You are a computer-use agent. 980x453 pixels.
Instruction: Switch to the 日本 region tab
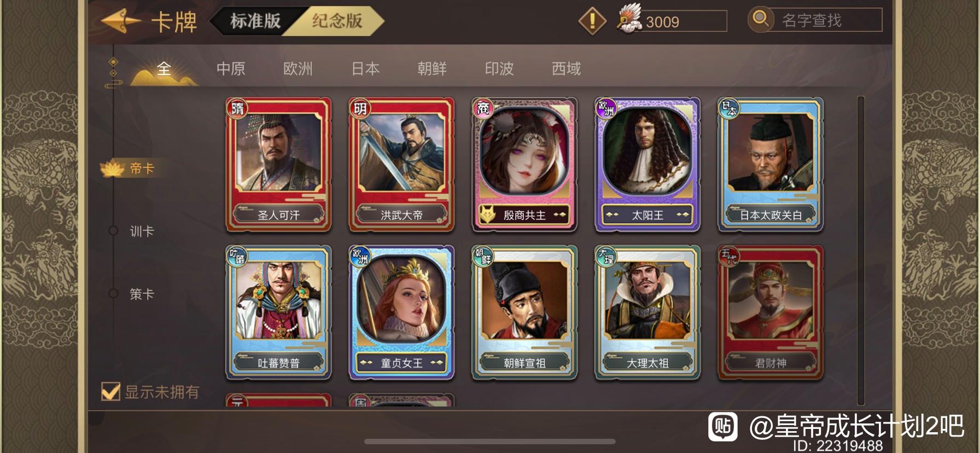pyautogui.click(x=365, y=69)
